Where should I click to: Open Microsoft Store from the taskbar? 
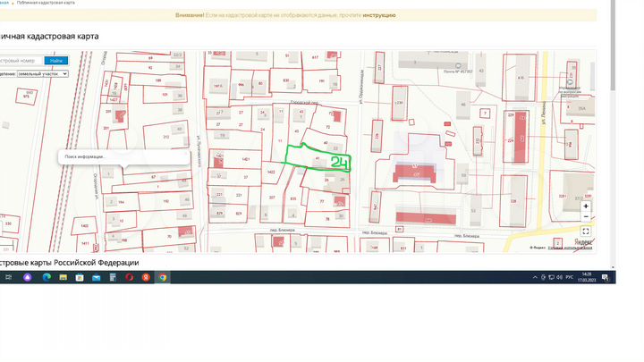(x=80, y=277)
